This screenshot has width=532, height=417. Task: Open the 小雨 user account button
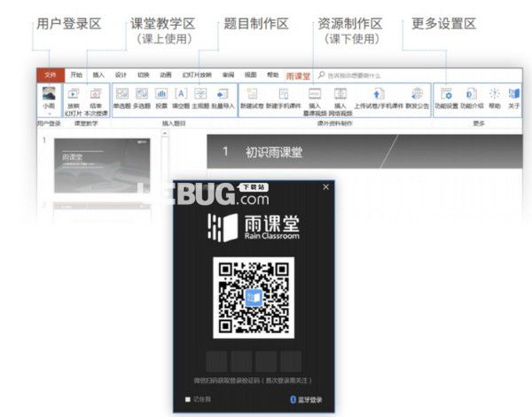49,100
